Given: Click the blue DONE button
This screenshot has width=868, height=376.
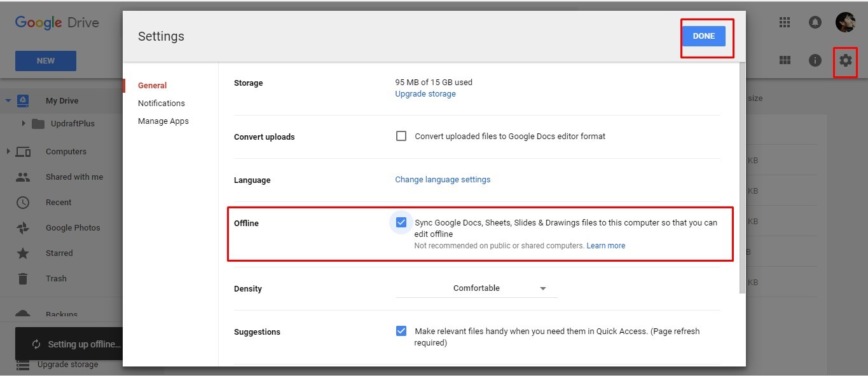Looking at the screenshot, I should pyautogui.click(x=704, y=36).
